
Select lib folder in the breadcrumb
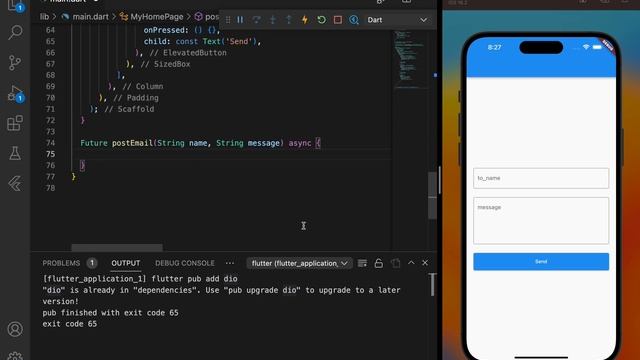(x=44, y=17)
